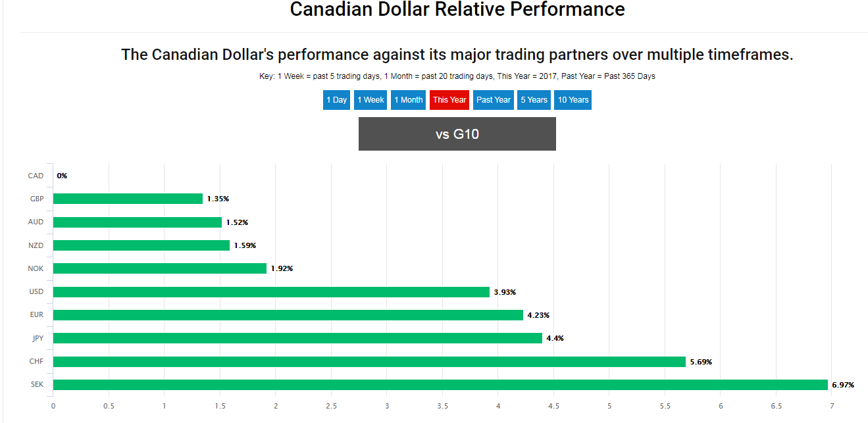
Task: Click the 6.97% value label
Action: point(843,385)
